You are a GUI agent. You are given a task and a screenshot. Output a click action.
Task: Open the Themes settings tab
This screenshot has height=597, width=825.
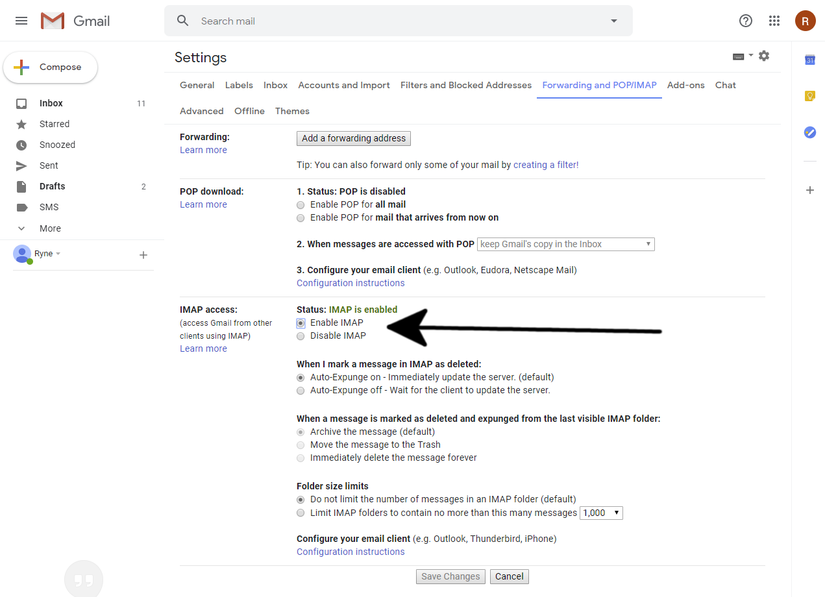tap(292, 111)
